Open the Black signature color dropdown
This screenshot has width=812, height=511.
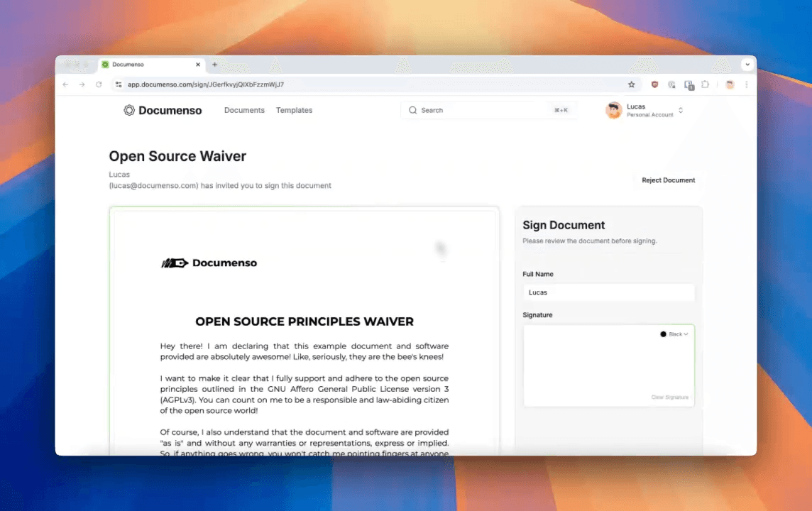pos(674,334)
